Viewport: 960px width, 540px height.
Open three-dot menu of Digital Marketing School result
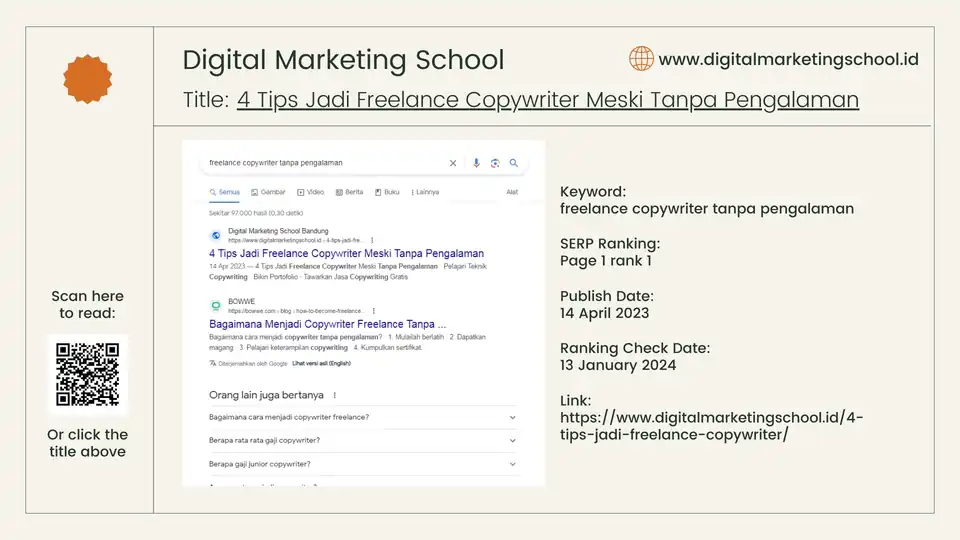pos(372,241)
